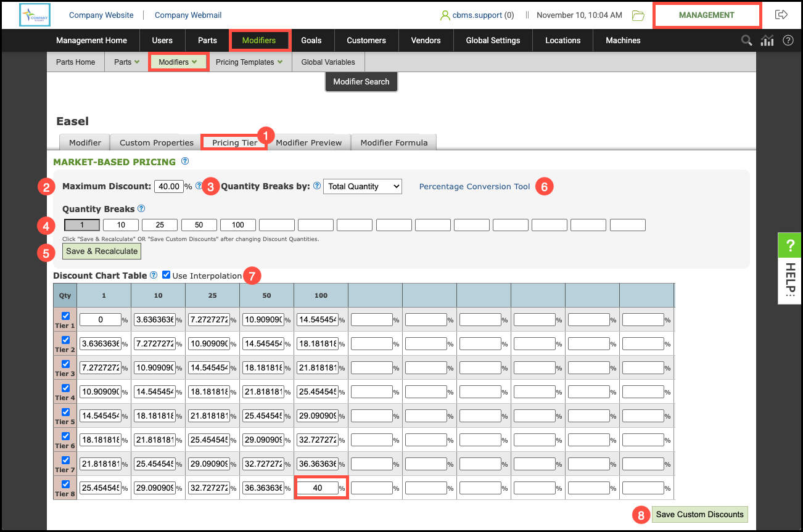
Task: Open the bar chart reports icon
Action: (767, 41)
